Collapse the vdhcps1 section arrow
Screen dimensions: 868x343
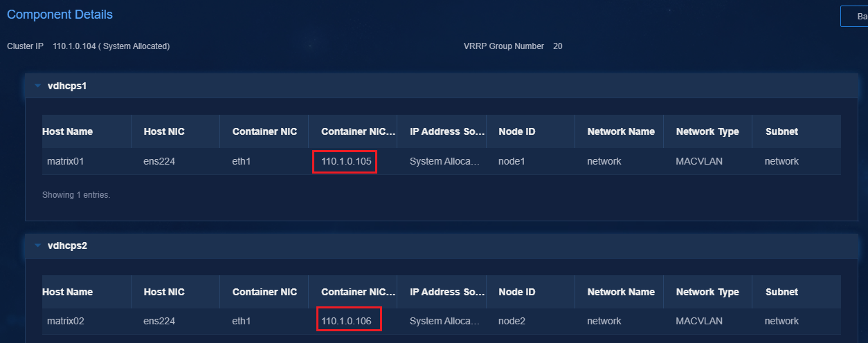pos(37,86)
